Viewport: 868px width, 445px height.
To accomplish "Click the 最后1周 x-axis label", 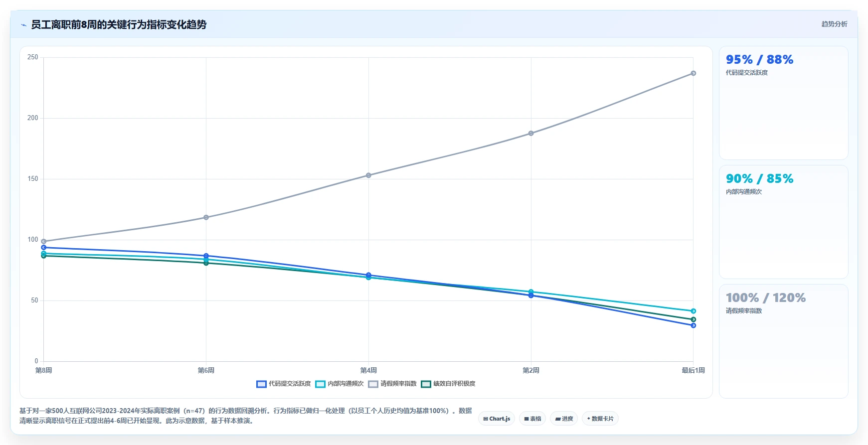I will pos(694,370).
